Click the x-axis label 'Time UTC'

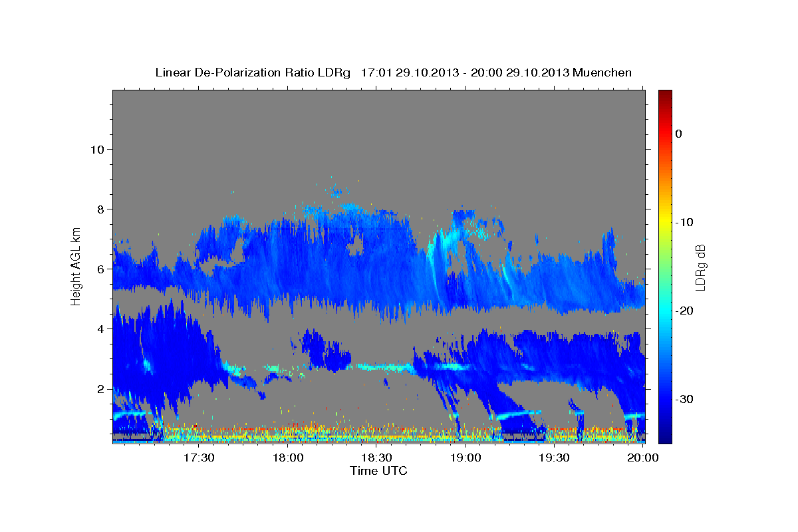coord(378,471)
